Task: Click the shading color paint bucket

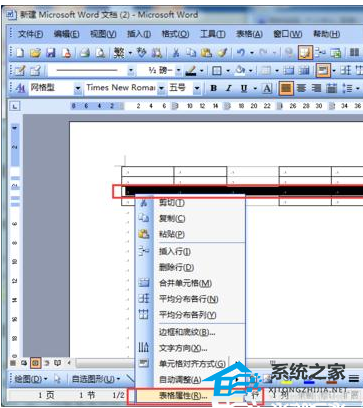Action: [x=240, y=71]
